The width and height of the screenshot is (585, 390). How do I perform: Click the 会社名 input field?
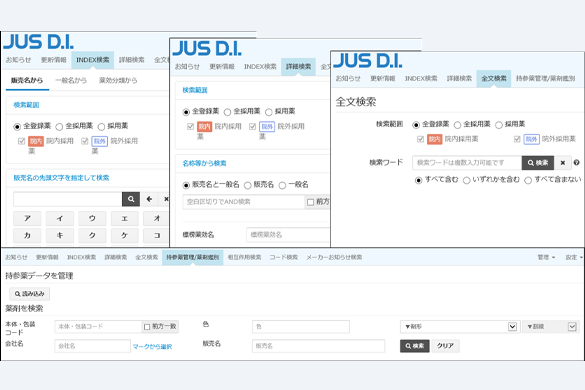(93, 346)
